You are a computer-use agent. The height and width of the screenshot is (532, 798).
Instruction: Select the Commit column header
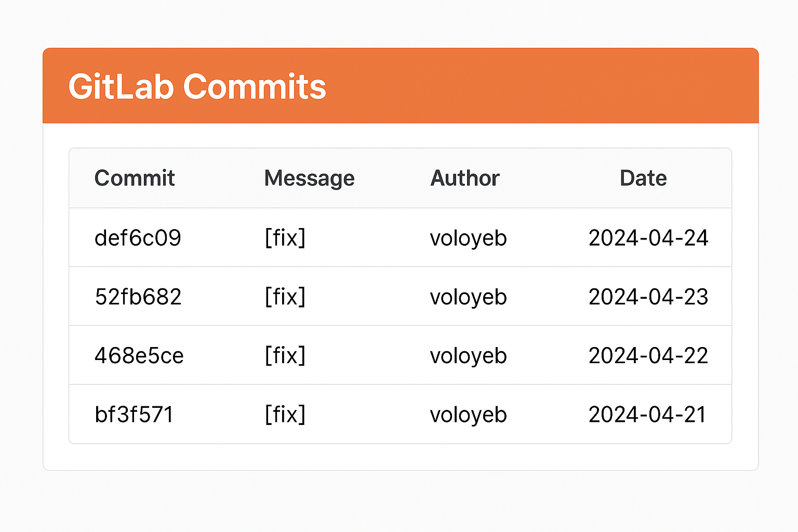pos(135,178)
